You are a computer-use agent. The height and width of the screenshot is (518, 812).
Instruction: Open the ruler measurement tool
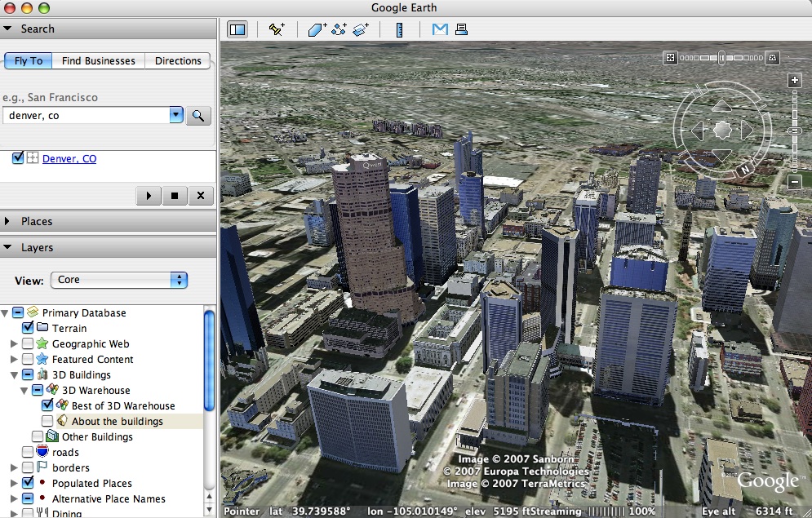pyautogui.click(x=399, y=30)
